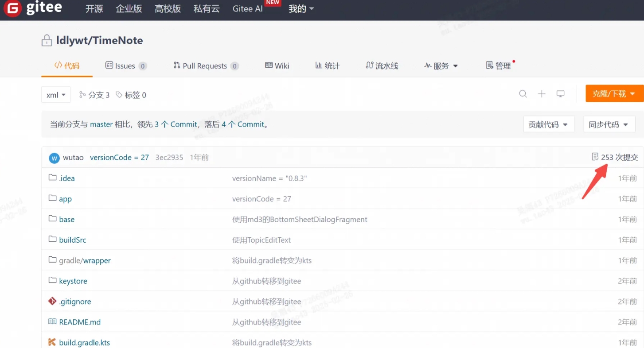
Task: Click commit message versionName = "0.8.3"
Action: pyautogui.click(x=269, y=178)
